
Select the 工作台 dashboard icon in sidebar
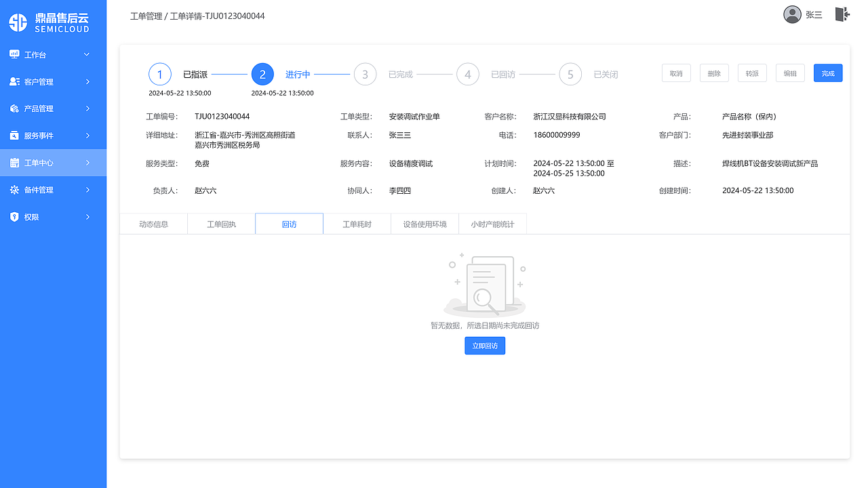(x=15, y=54)
